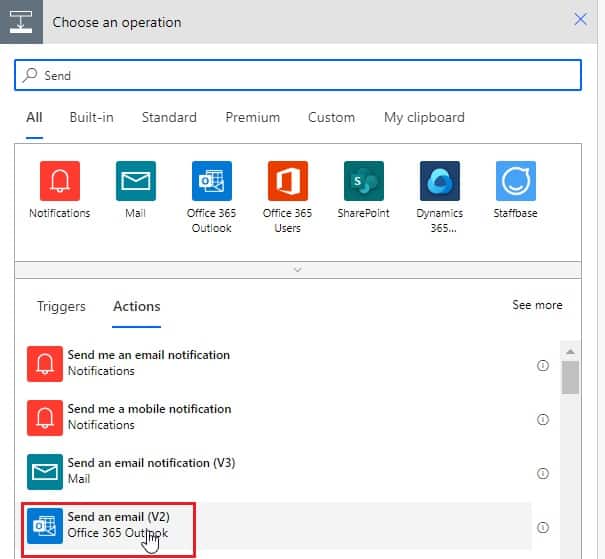Select the Actions tab
Viewport: 605px width, 559px height.
point(137,306)
